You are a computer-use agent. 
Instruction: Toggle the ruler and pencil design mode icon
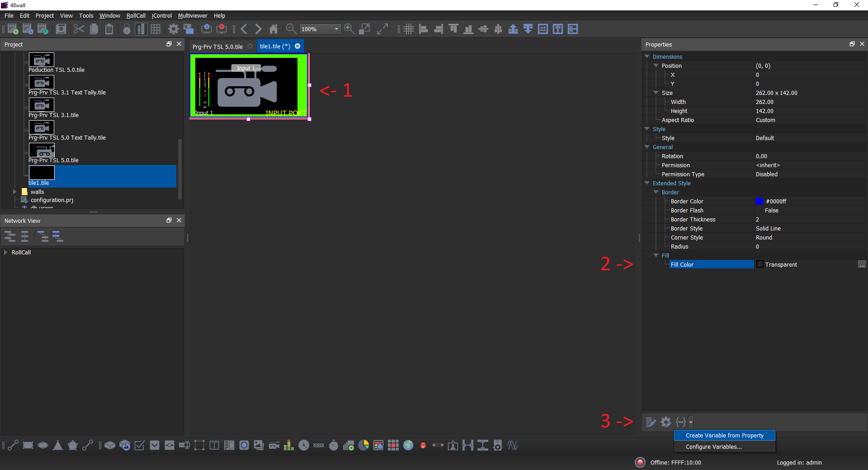pyautogui.click(x=141, y=29)
